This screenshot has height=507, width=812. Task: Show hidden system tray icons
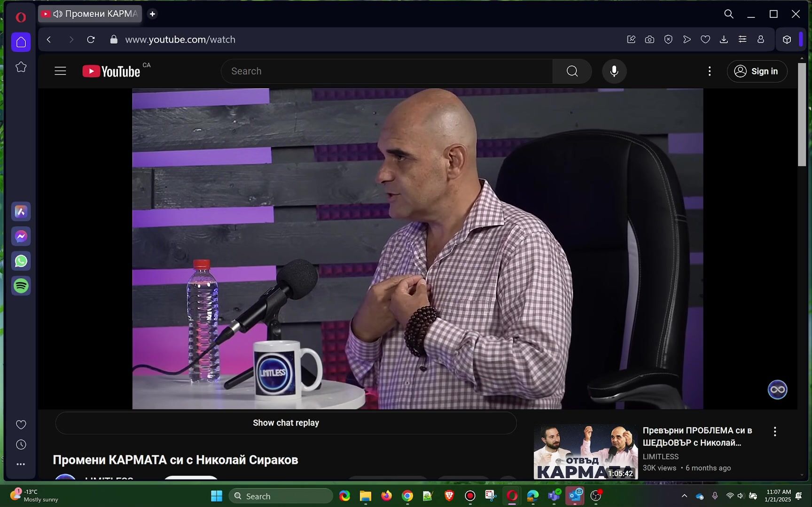click(x=684, y=496)
